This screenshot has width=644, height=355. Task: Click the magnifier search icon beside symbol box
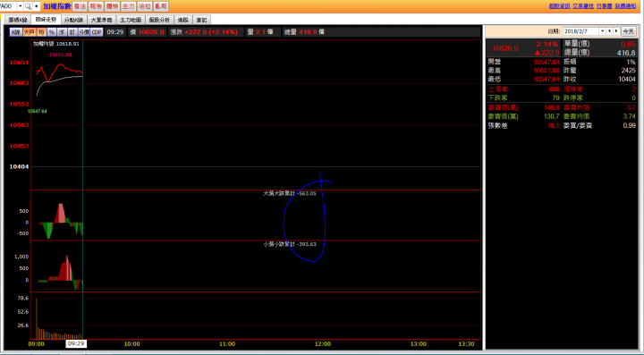pos(28,6)
